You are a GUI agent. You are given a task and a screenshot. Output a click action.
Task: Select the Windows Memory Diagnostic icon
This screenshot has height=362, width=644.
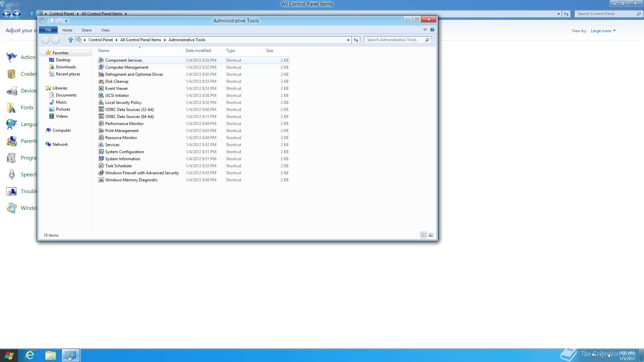(101, 180)
